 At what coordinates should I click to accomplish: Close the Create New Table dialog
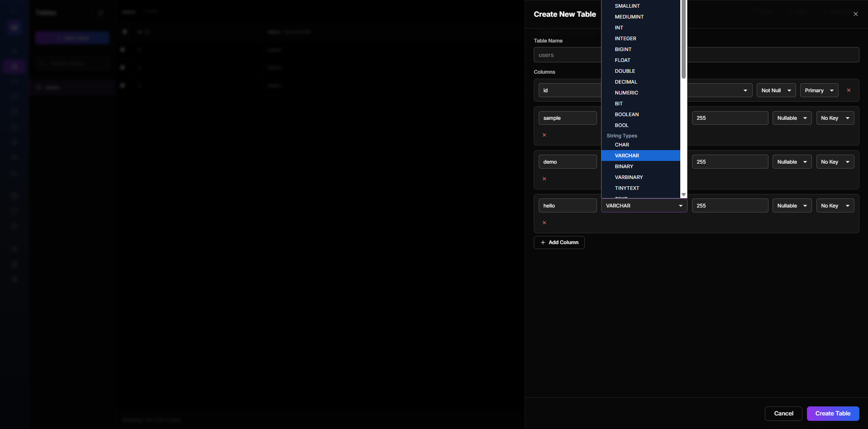coord(855,14)
